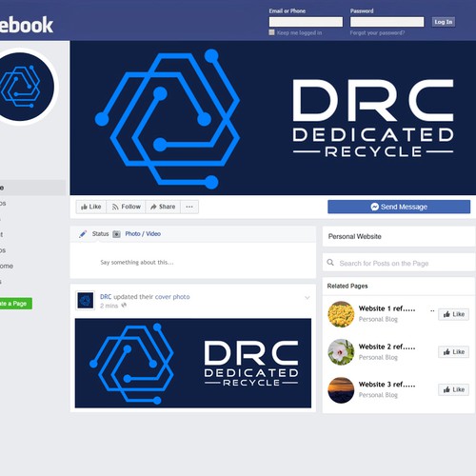Click the camera icon beside Photo / Video
The height and width of the screenshot is (476, 476).
pos(117,234)
